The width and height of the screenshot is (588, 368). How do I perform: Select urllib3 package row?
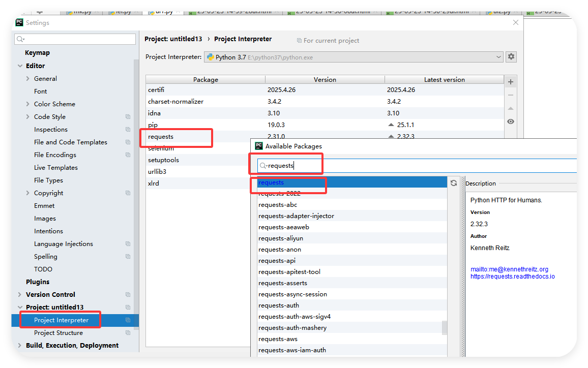(x=199, y=172)
